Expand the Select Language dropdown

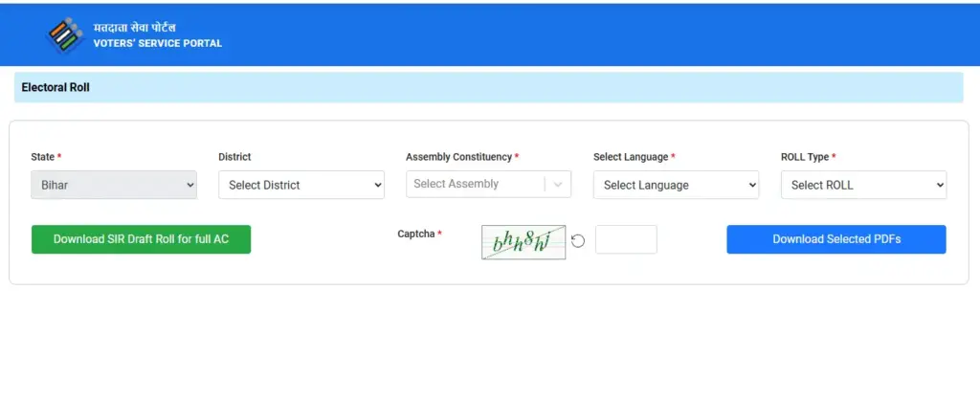(676, 185)
